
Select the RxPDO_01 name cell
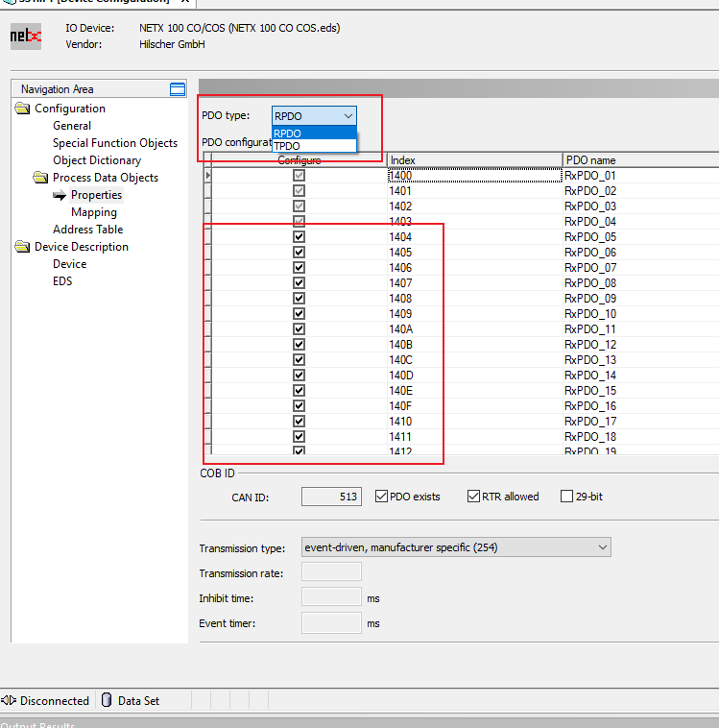[640, 176]
